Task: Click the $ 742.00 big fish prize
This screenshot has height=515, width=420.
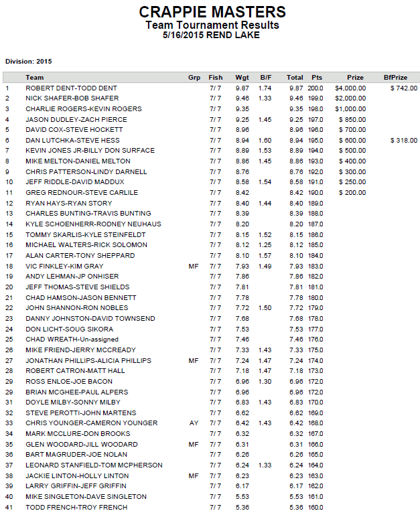Action: 404,88
